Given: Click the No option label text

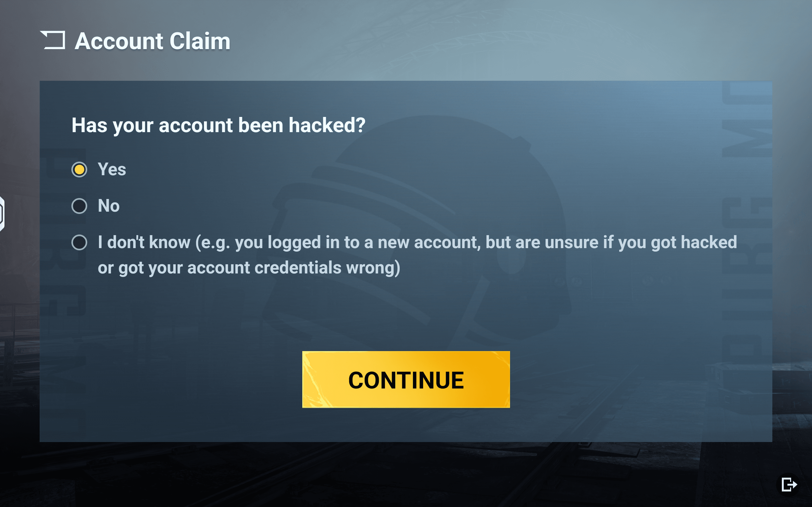Looking at the screenshot, I should click(x=109, y=206).
